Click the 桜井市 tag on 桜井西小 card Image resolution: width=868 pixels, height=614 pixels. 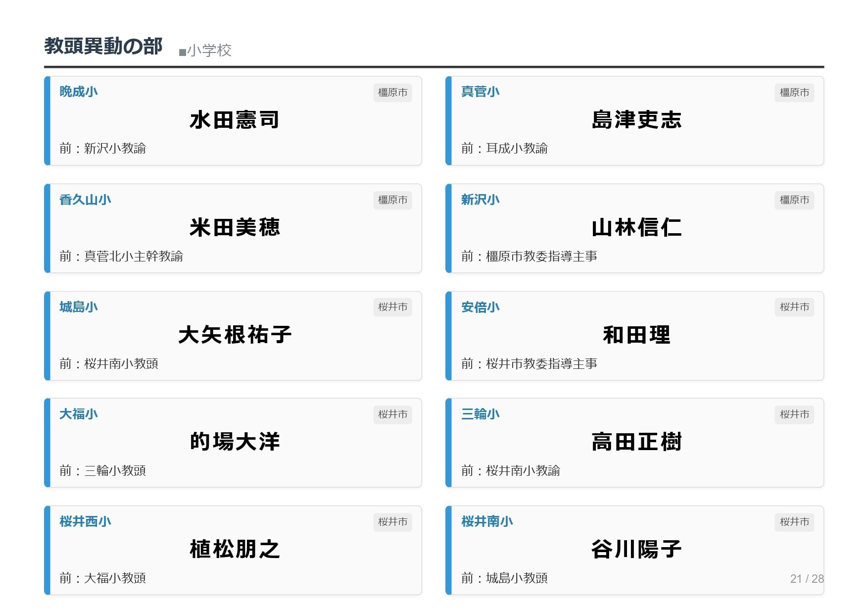pyautogui.click(x=392, y=522)
